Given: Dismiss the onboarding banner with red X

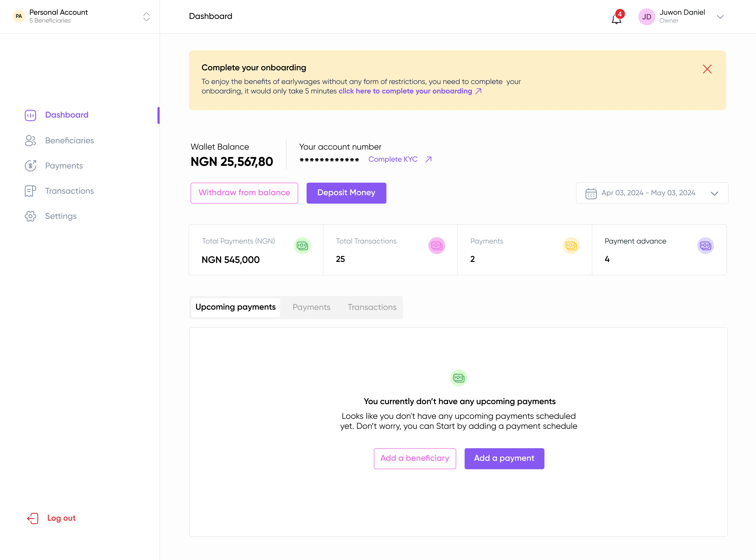Looking at the screenshot, I should [x=707, y=69].
